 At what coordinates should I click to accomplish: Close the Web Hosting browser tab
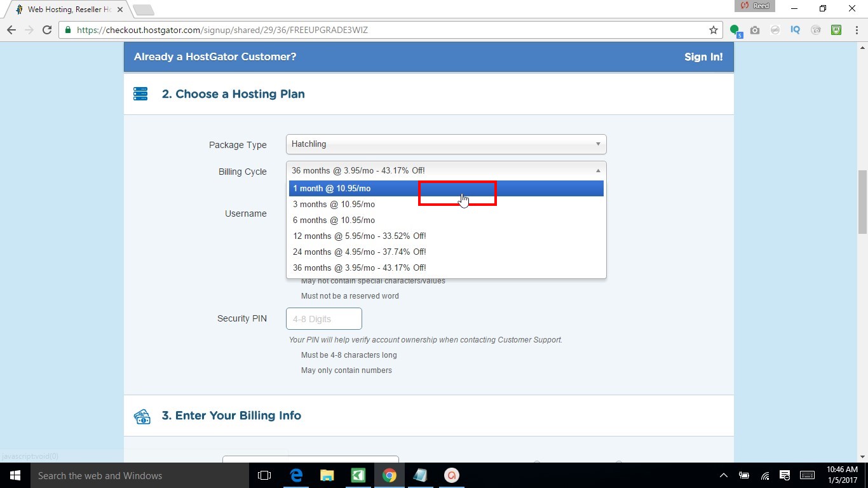120,10
